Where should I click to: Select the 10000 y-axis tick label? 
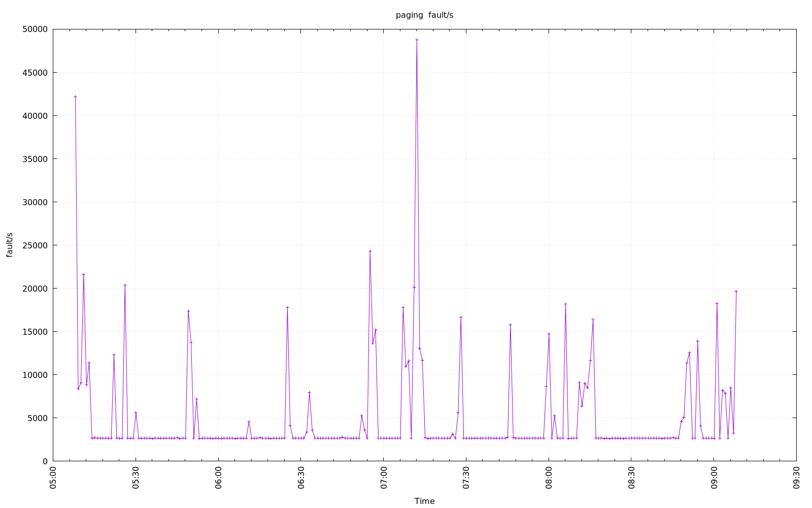pos(35,375)
